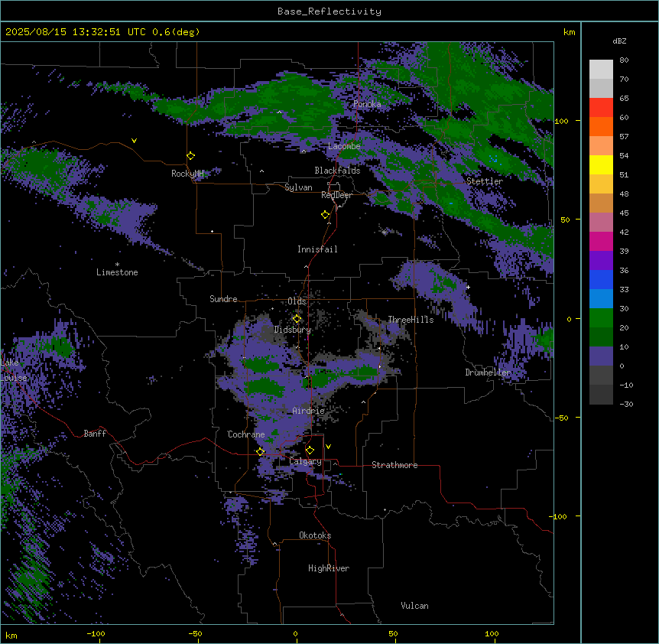Click the dBZ legend heading
This screenshot has width=659, height=644.
(x=619, y=41)
